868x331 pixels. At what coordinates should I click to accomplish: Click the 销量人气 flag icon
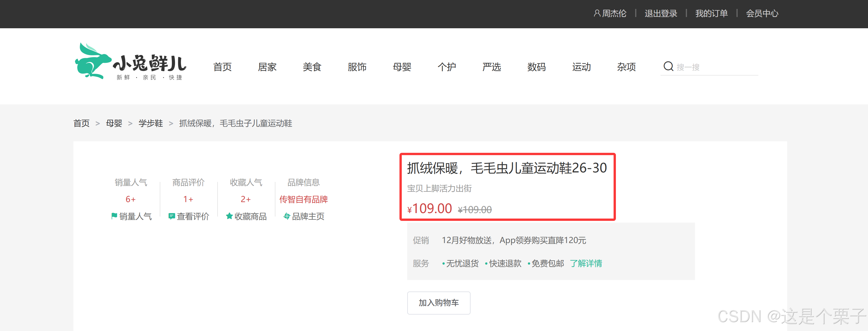(x=114, y=216)
